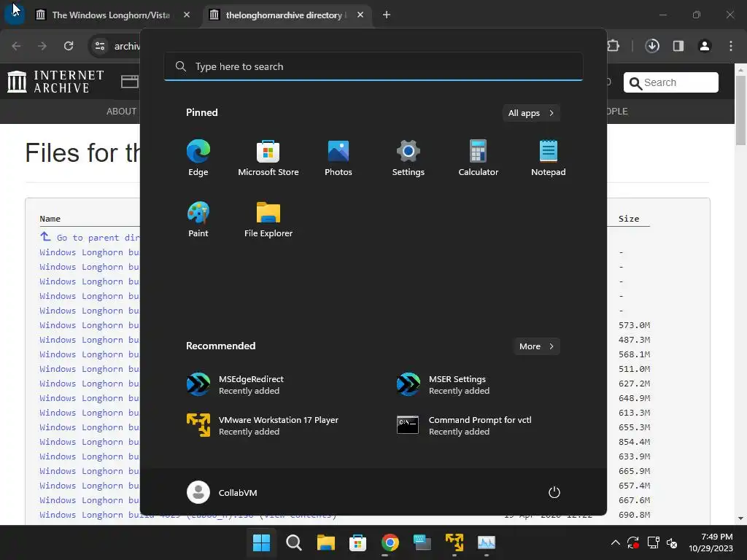Open Edge from pinned apps

pyautogui.click(x=198, y=158)
